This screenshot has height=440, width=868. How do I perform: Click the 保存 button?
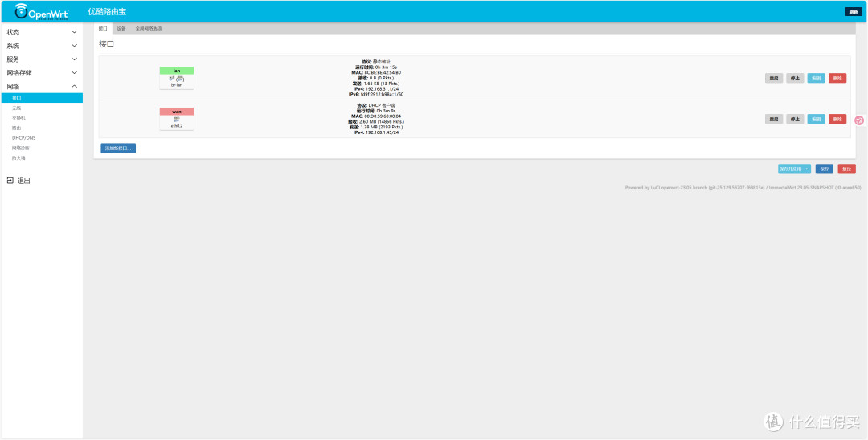tap(824, 169)
